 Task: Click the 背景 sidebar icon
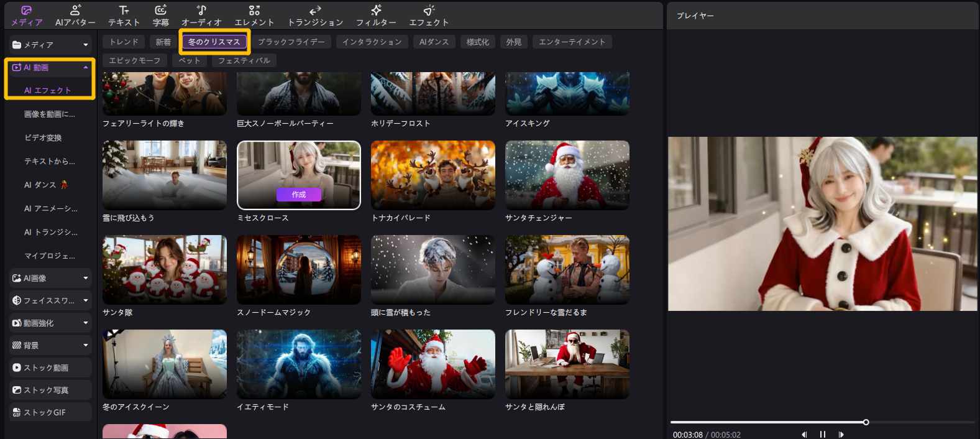pos(17,345)
